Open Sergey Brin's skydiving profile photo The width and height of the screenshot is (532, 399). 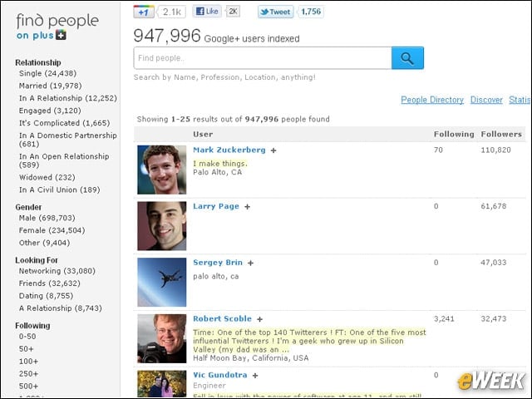162,283
